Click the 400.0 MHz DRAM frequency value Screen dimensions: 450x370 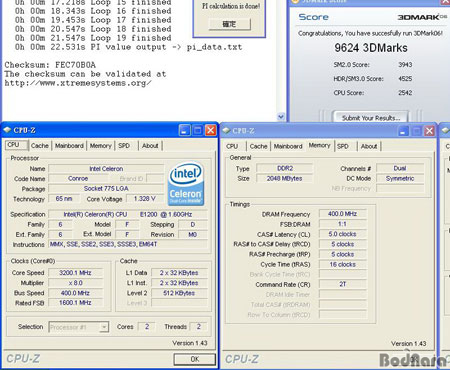click(x=342, y=214)
